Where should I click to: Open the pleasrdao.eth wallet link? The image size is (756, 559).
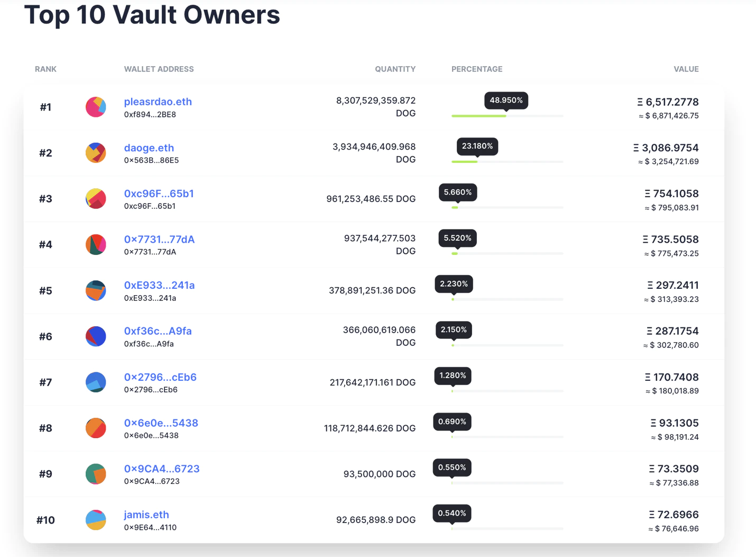(x=158, y=102)
